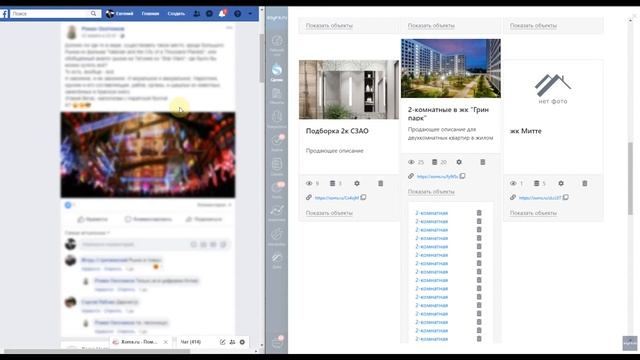Click the Facebook search magnifier icon
The width and height of the screenshot is (640, 360).
coord(93,13)
